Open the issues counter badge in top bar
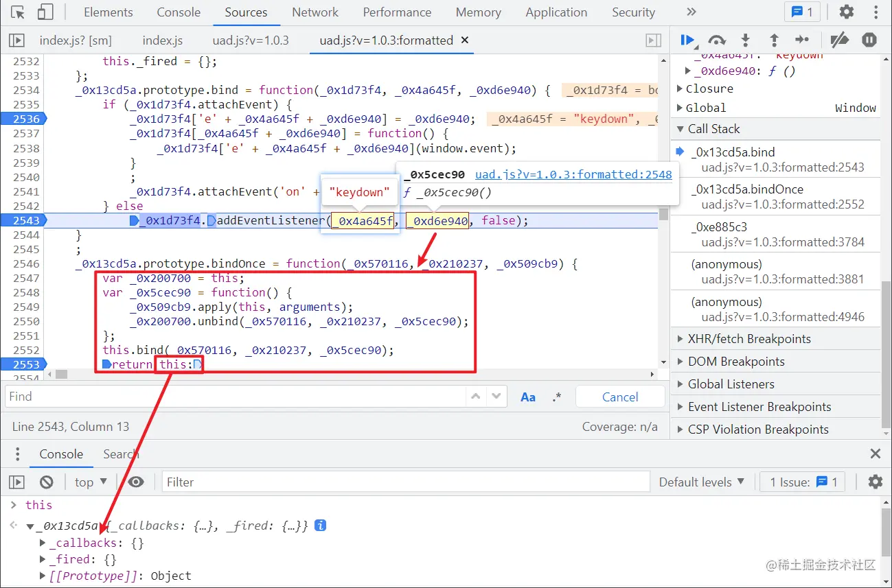This screenshot has height=588, width=892. [x=802, y=12]
